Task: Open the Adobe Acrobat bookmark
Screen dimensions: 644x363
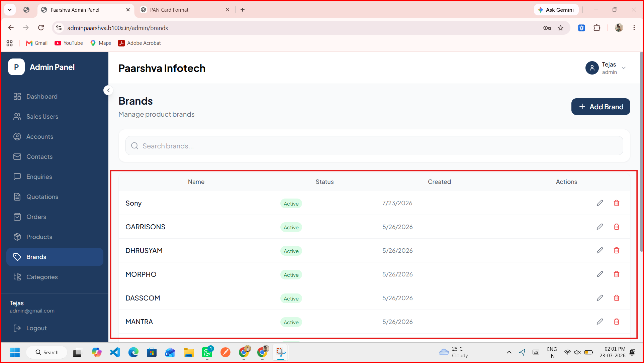Action: (x=140, y=43)
